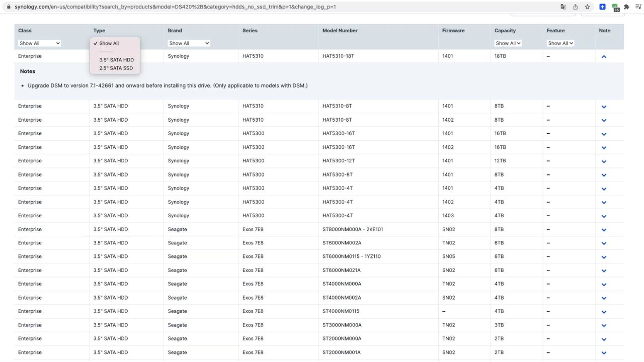
Task: Bookmark the page using the star icon
Action: (587, 7)
